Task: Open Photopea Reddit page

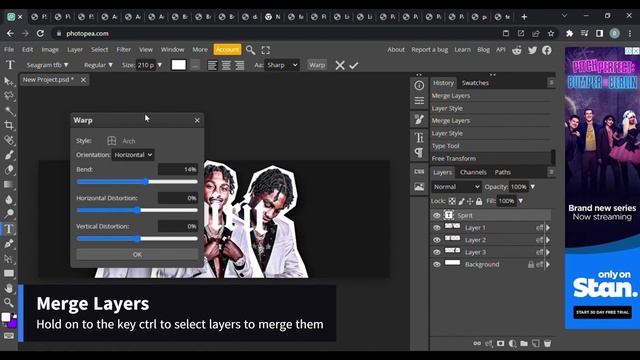Action: pos(517,50)
